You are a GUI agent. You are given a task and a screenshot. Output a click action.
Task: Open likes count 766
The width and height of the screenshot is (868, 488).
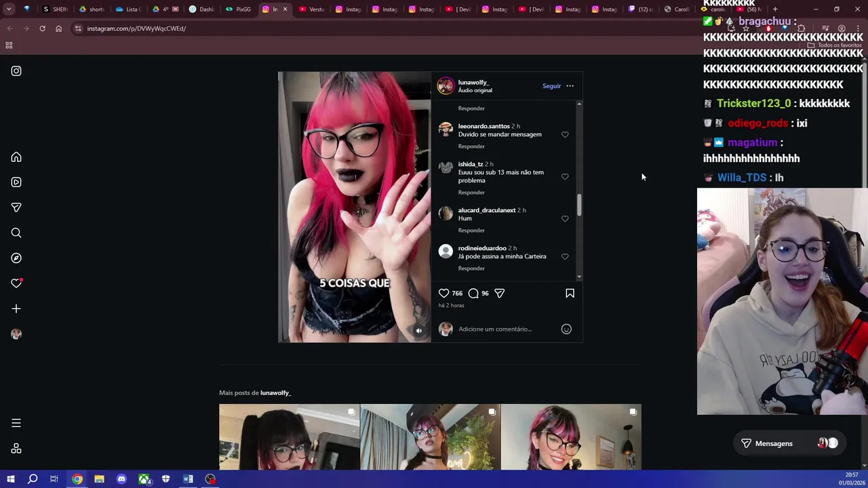pyautogui.click(x=457, y=293)
